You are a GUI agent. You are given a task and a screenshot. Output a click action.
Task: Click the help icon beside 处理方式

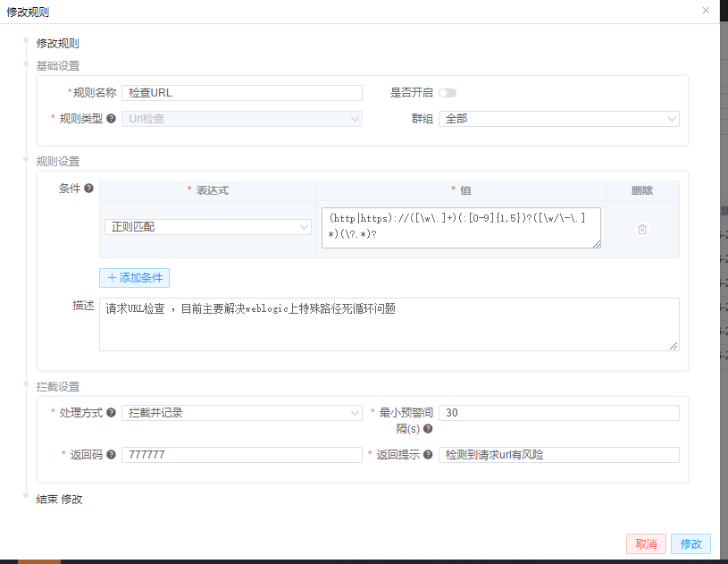[111, 413]
